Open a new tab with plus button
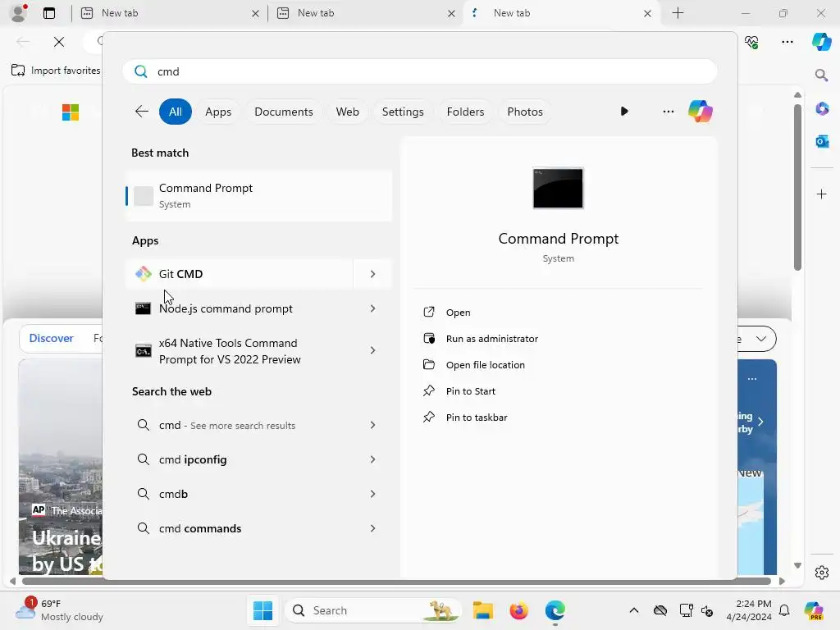 point(678,13)
